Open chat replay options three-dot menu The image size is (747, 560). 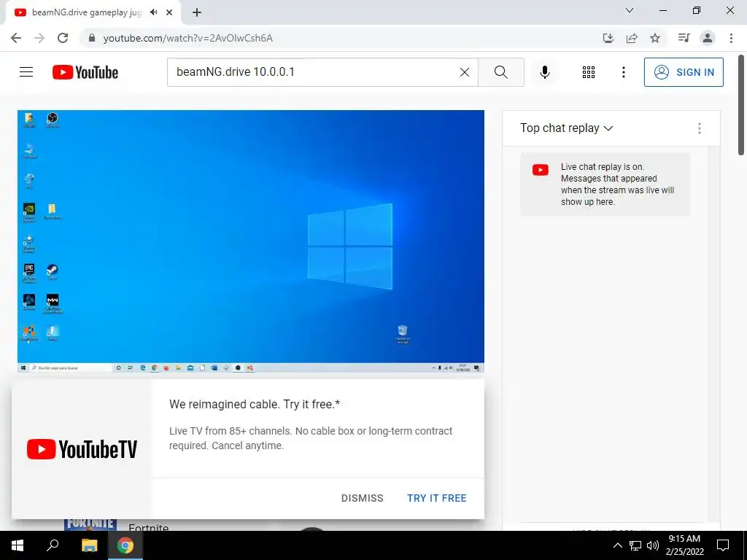(700, 128)
